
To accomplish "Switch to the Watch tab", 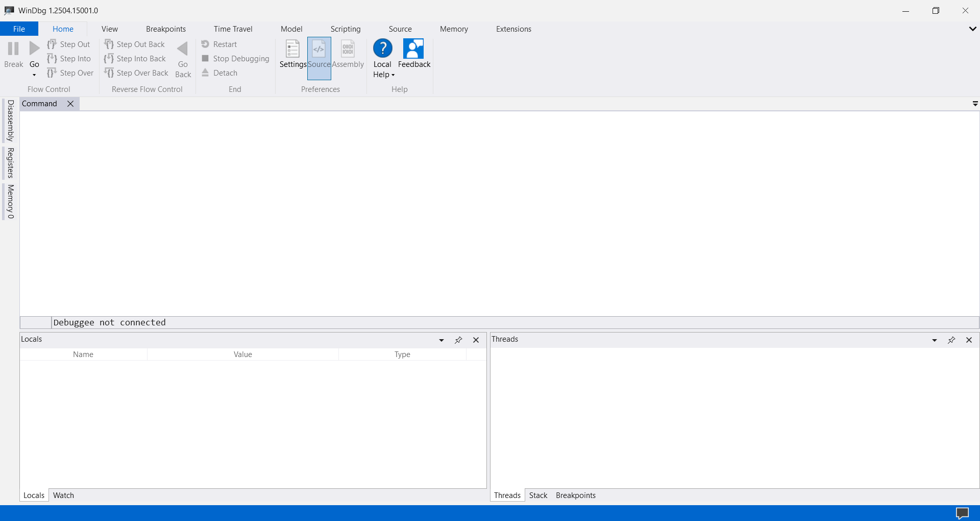I will 64,495.
